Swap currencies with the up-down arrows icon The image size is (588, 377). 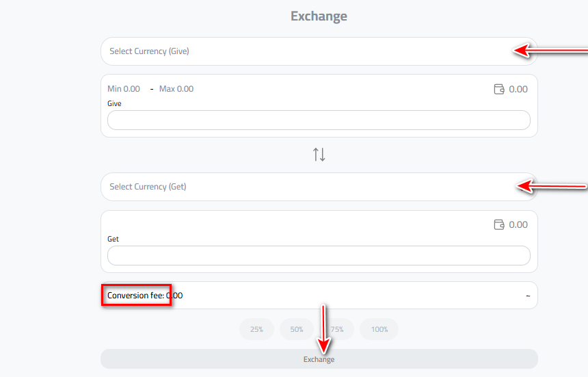[319, 155]
